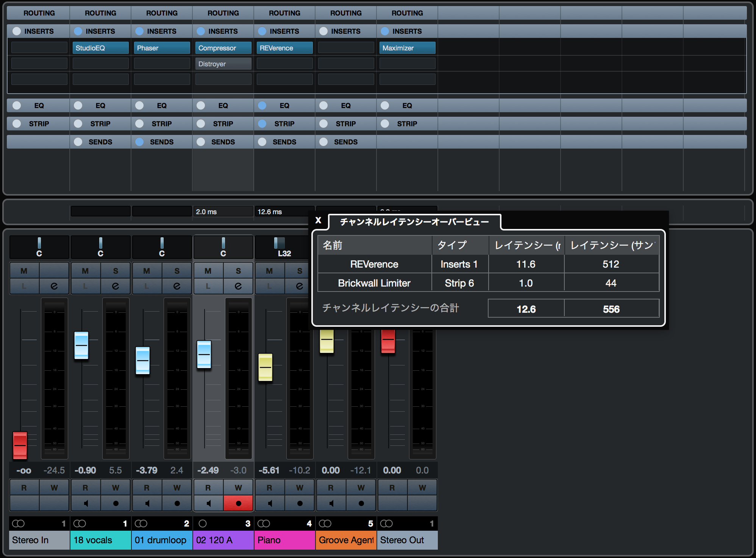Mute the 01 drumloop channel

pos(147,271)
